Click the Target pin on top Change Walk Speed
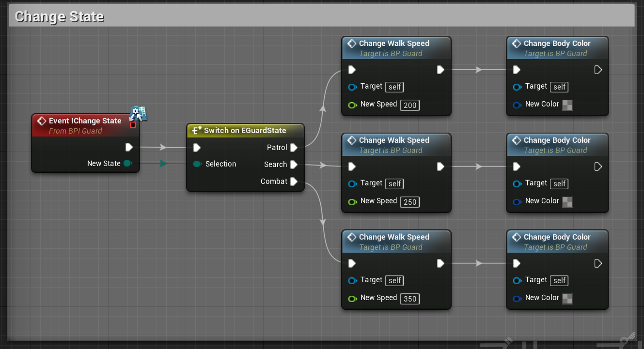 pyautogui.click(x=352, y=87)
